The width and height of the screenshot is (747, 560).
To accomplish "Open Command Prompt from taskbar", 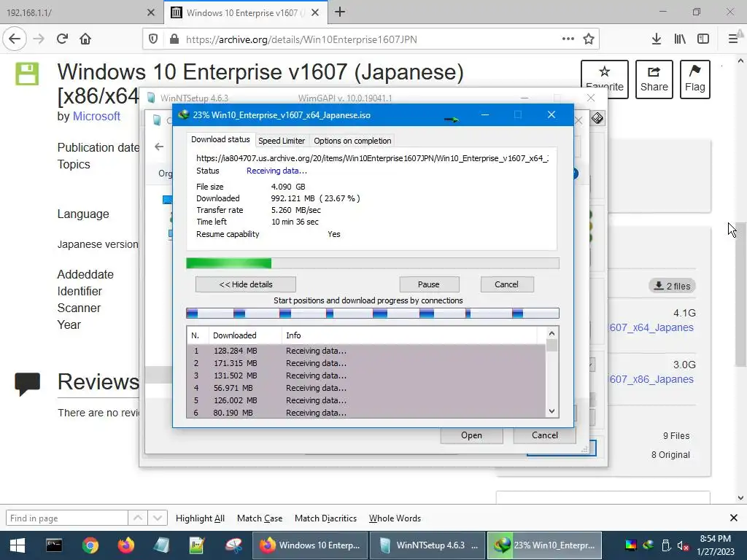I will tap(54, 545).
